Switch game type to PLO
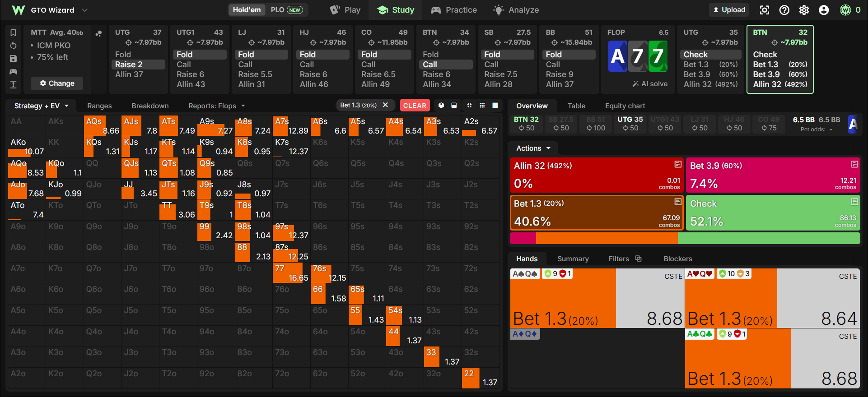Viewport: 868px width, 397px height. [277, 10]
